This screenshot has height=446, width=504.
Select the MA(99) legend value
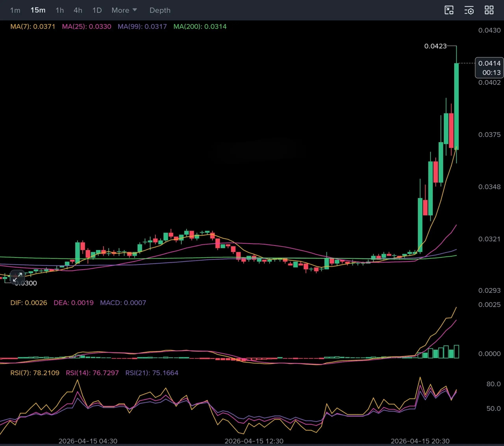tap(142, 26)
